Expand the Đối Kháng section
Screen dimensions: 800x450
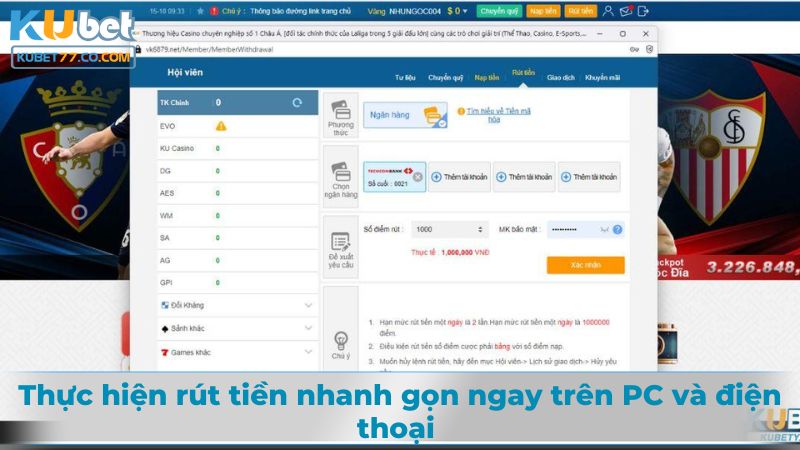[x=307, y=304]
